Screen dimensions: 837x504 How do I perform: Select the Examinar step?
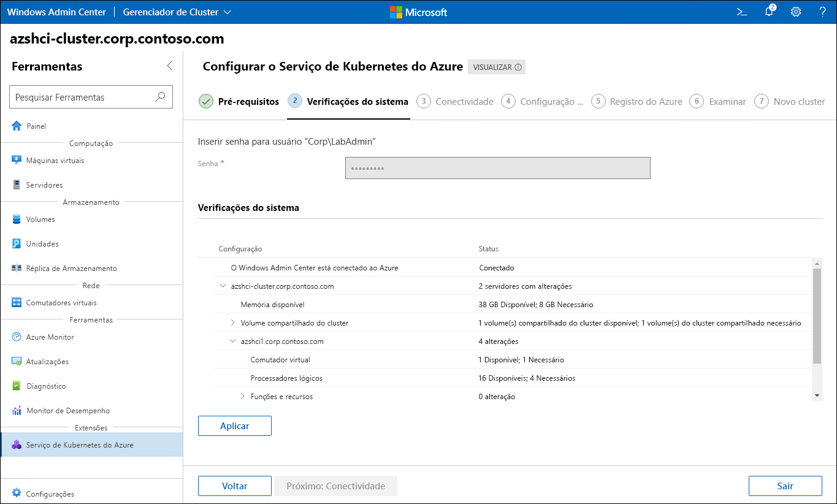pyautogui.click(x=717, y=101)
